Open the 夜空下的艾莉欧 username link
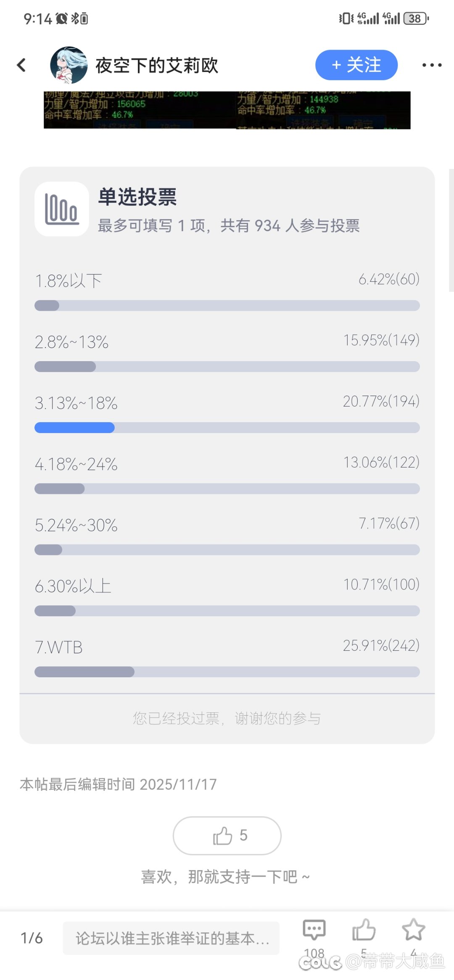Screen dimensions: 454x980 pyautogui.click(x=157, y=66)
